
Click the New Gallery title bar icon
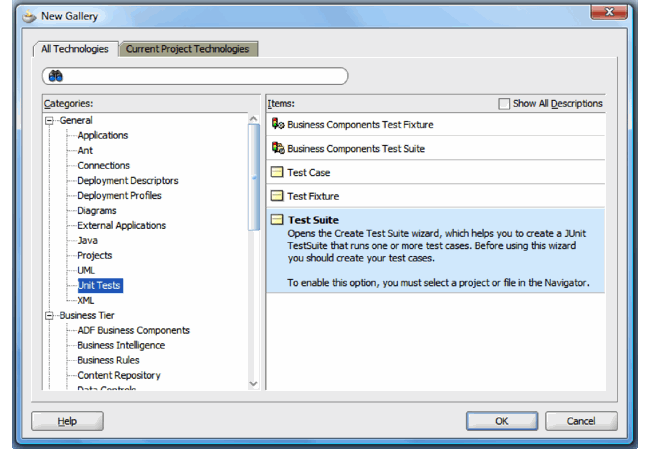coord(29,17)
